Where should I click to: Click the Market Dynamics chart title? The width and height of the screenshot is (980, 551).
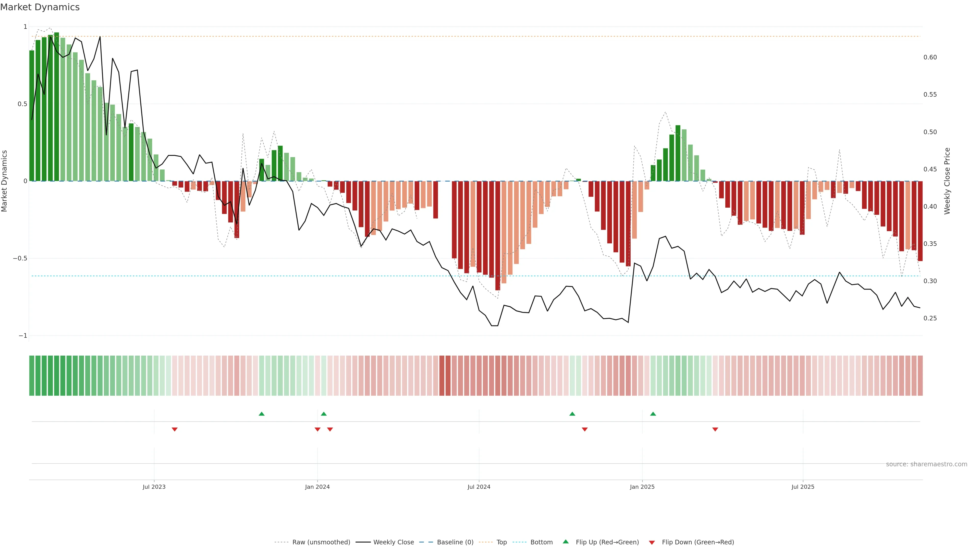(40, 7)
